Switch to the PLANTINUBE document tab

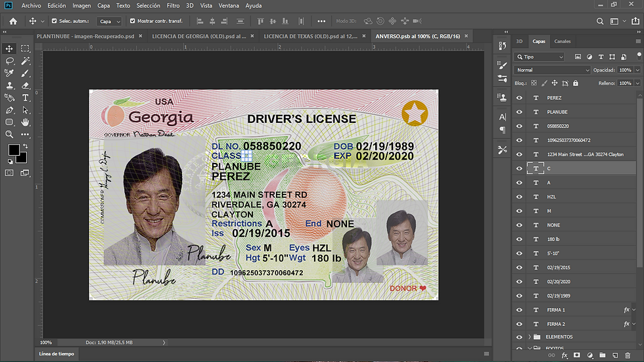pyautogui.click(x=85, y=36)
